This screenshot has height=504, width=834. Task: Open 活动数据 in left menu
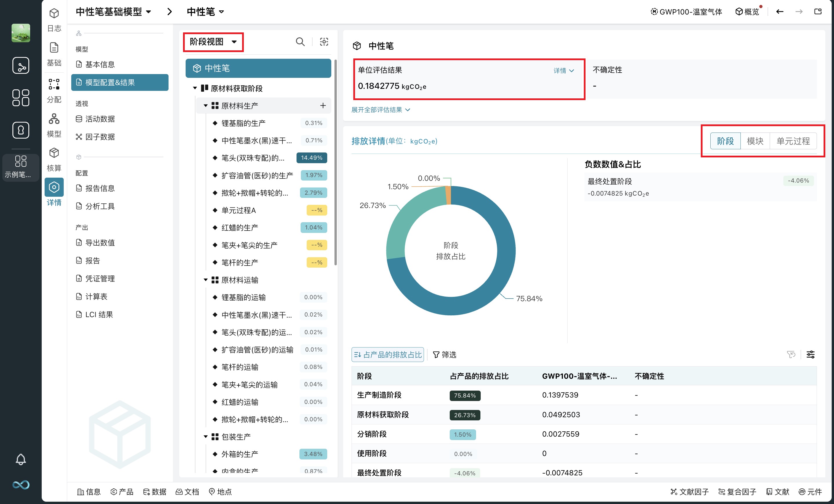[x=100, y=119]
